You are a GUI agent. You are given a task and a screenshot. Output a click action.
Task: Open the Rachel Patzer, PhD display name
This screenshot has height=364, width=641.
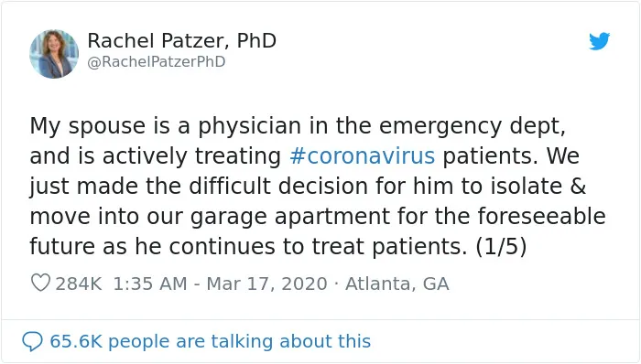182,41
